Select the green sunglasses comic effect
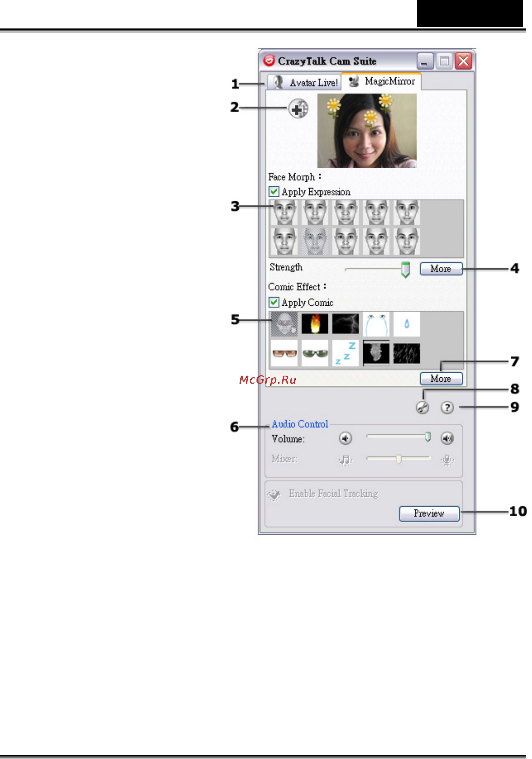Viewport: 532px width, 759px height. [x=315, y=353]
